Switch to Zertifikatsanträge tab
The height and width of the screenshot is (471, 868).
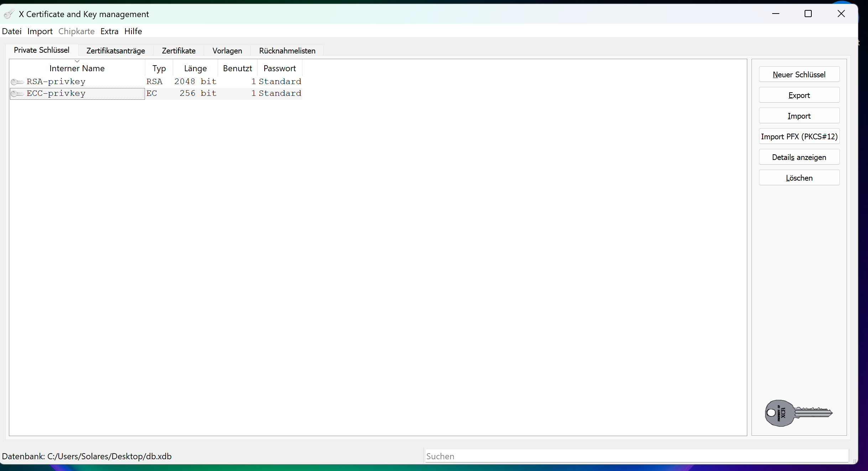coord(116,51)
